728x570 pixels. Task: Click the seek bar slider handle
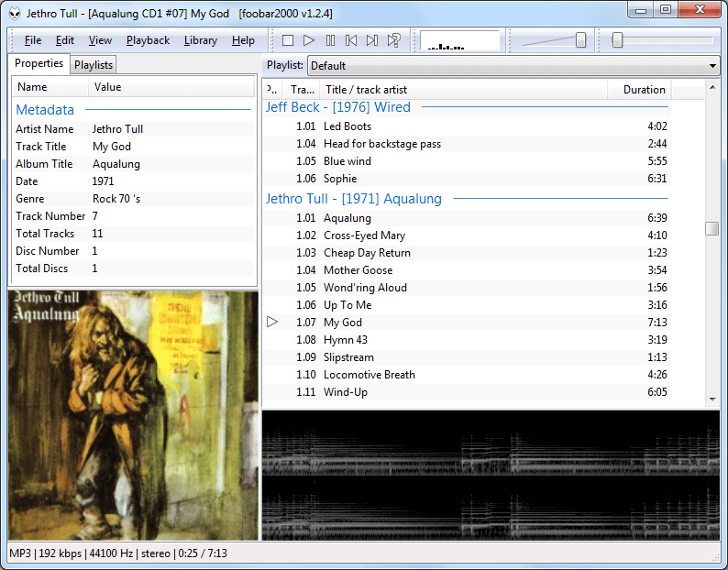coord(617,40)
